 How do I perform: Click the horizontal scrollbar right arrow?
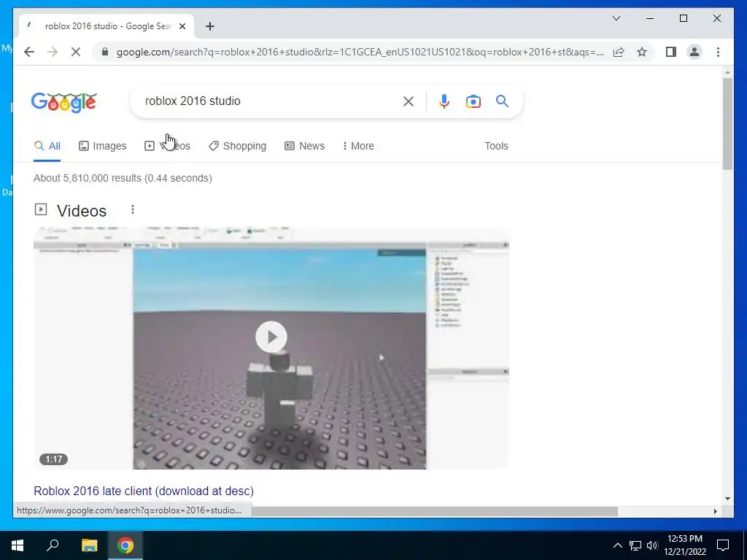(x=715, y=511)
